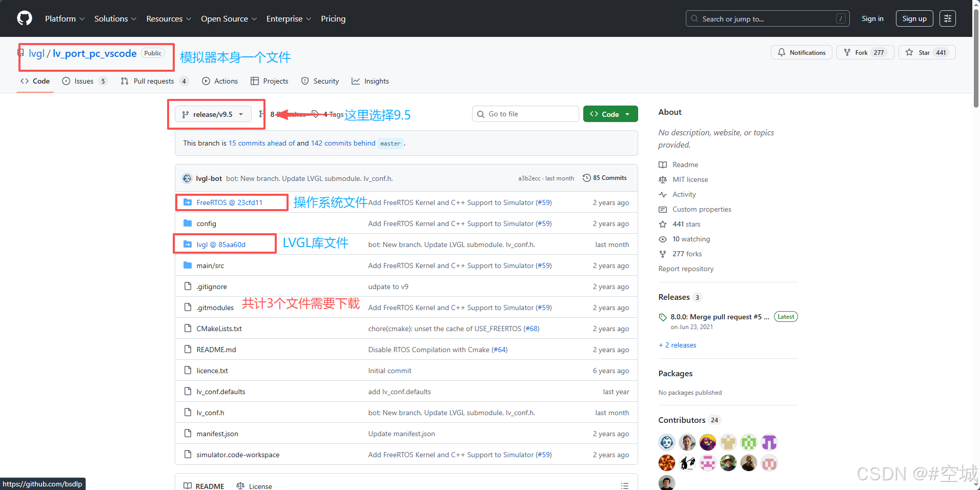This screenshot has height=490, width=980.
Task: Open the appearance settings icon in header
Action: tap(948, 18)
